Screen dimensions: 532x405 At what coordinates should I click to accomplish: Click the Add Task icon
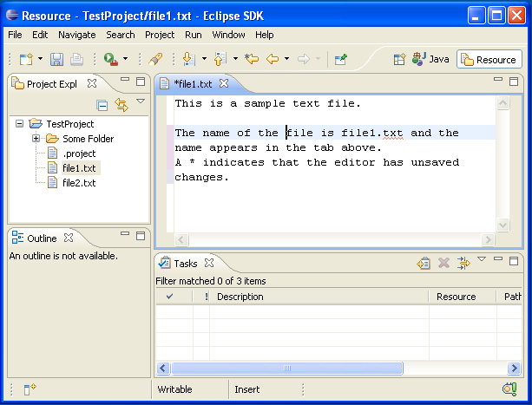(424, 263)
